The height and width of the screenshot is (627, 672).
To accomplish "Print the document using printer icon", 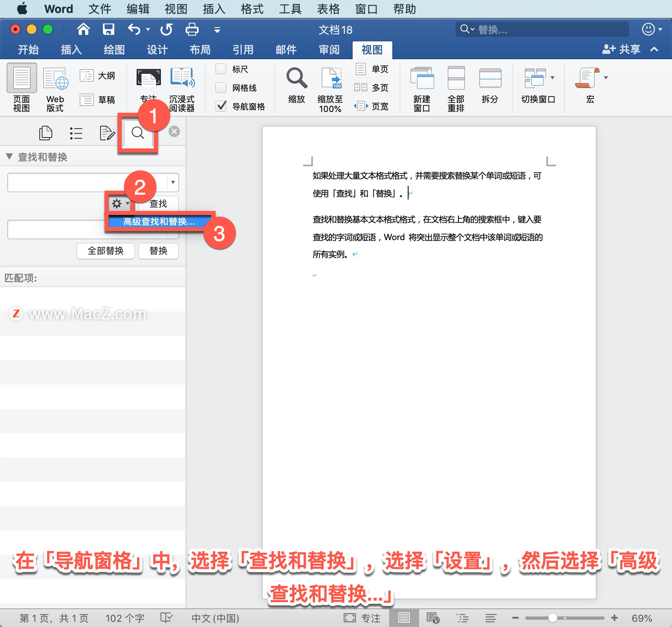I will pos(192,29).
